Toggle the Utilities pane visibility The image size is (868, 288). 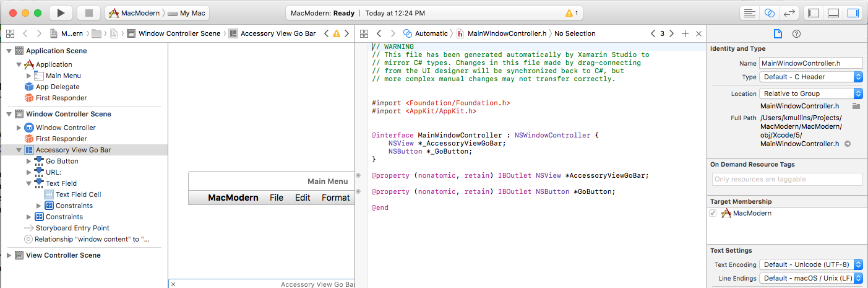[x=853, y=13]
